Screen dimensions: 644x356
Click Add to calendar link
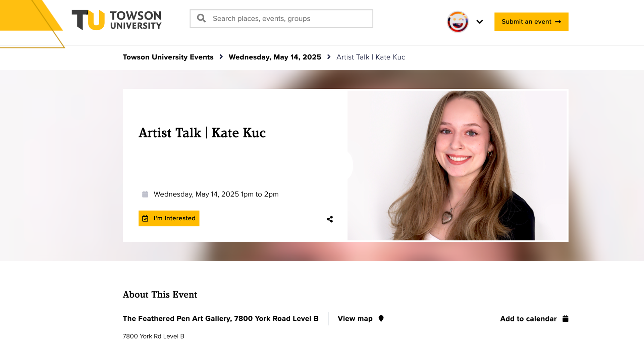pyautogui.click(x=528, y=319)
